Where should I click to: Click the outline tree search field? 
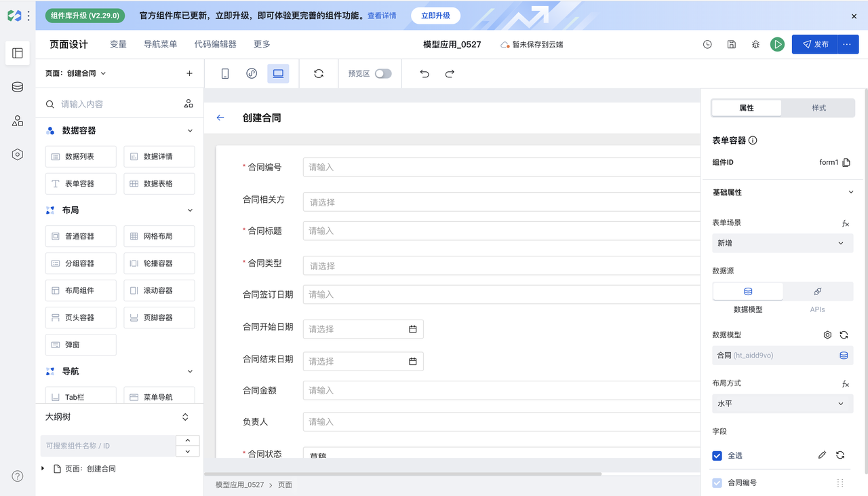point(108,446)
